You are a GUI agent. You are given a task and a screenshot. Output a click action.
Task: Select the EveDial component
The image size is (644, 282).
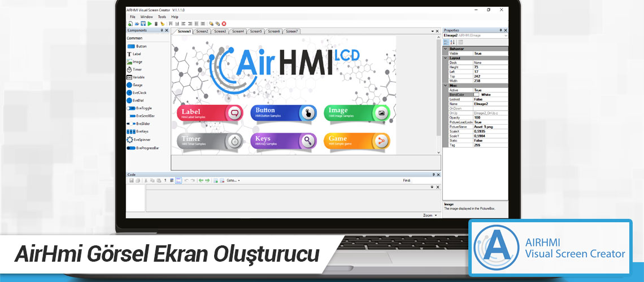pyautogui.click(x=135, y=100)
